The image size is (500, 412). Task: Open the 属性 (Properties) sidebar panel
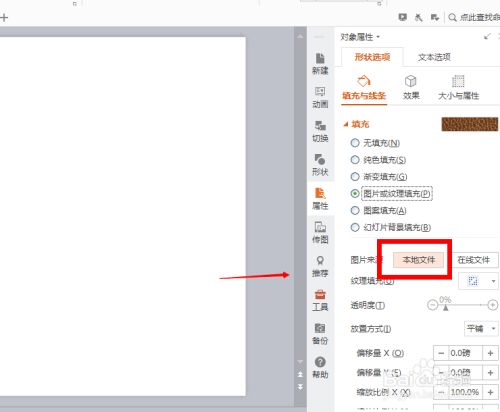pos(320,199)
